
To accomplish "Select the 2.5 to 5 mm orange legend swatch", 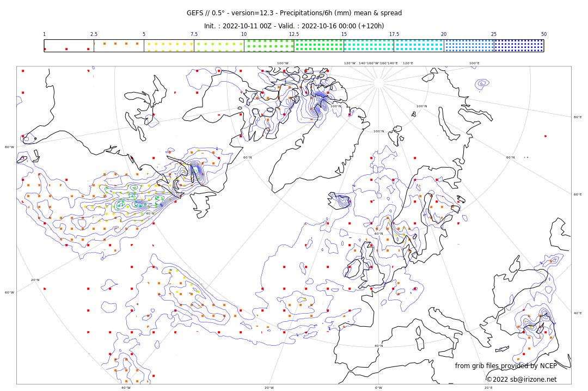I will point(119,46).
